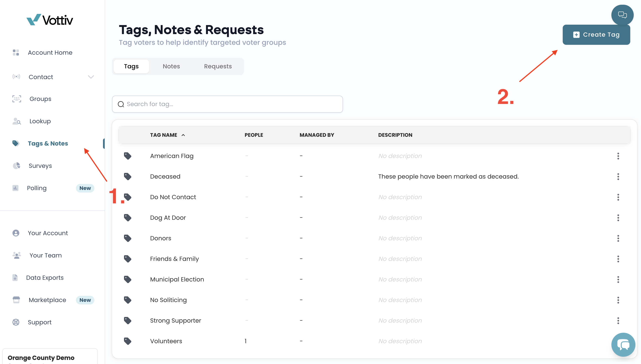Click the Surveys pie chart icon
This screenshot has width=641, height=364.
pyautogui.click(x=16, y=166)
